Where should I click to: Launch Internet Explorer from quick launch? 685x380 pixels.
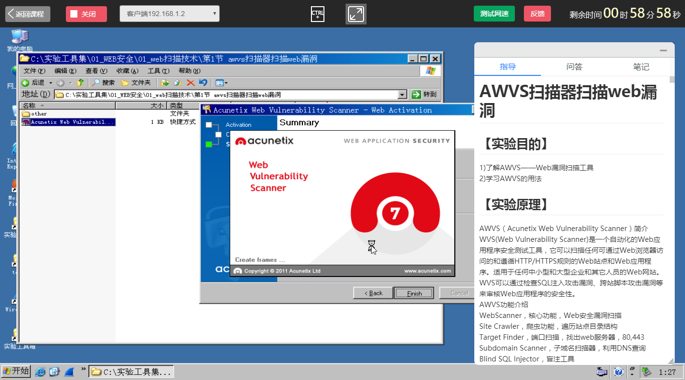40,372
